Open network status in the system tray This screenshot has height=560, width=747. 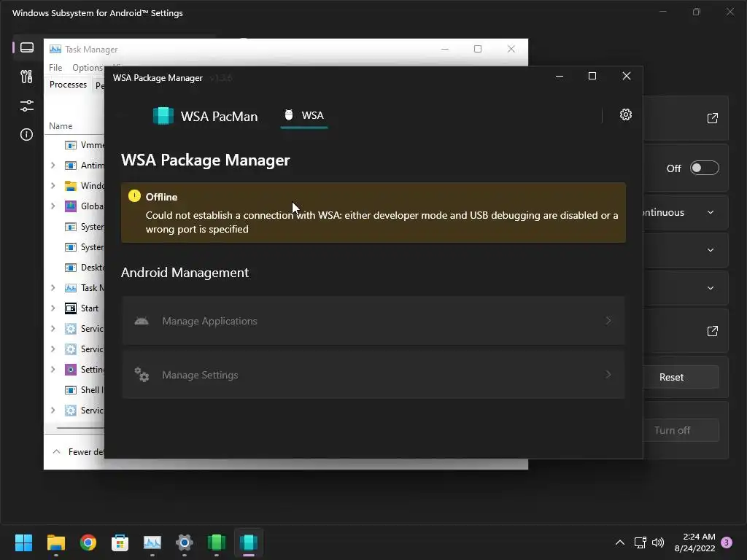[x=640, y=542]
